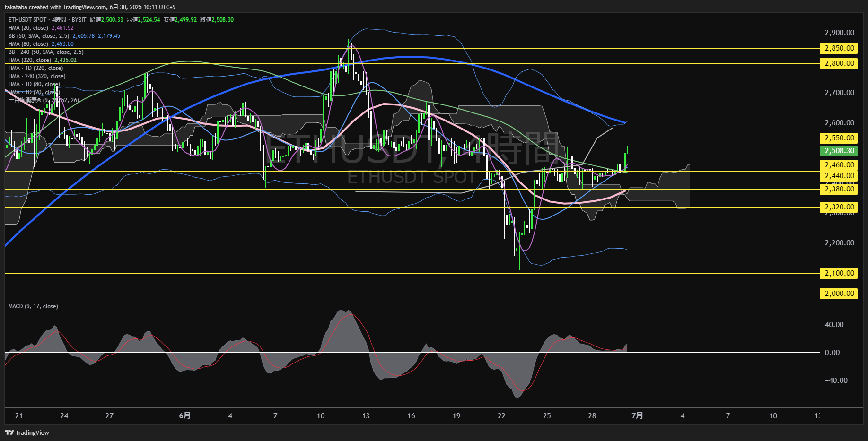Click the 40.00 MACD axis value
Image resolution: width=868 pixels, height=441 pixels.
click(834, 325)
